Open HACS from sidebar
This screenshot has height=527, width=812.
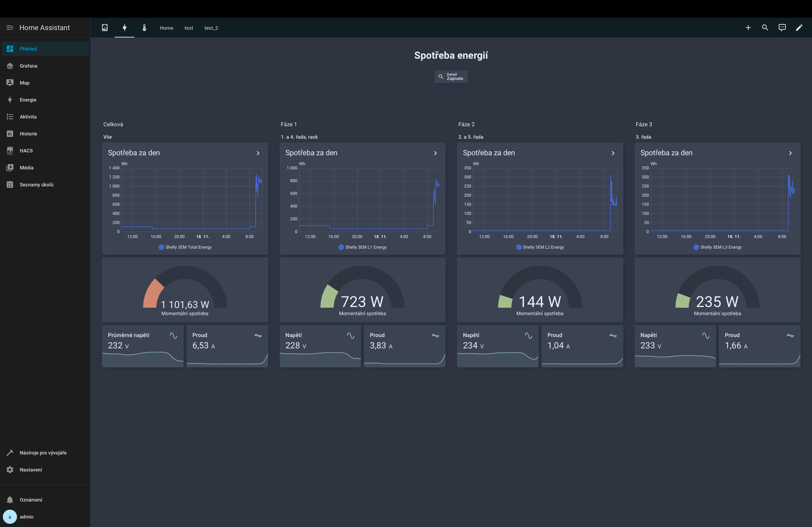pos(26,151)
